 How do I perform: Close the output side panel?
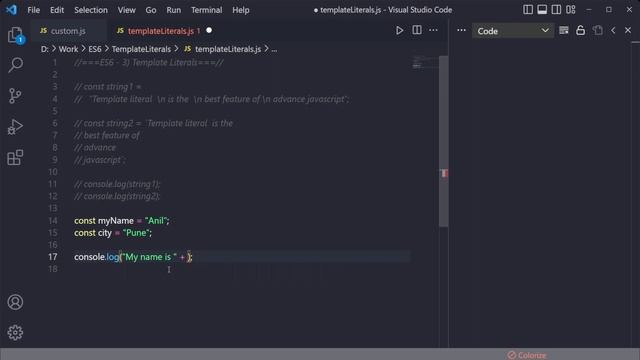[628, 31]
